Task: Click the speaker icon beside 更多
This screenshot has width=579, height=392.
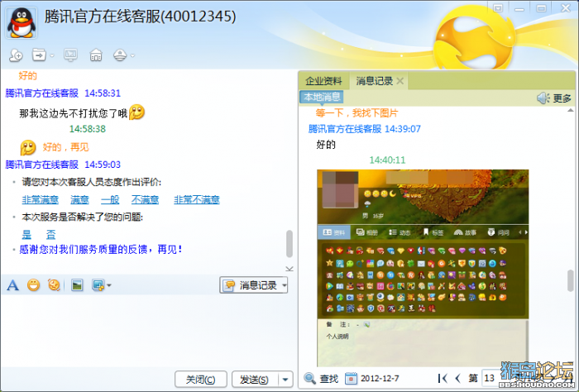Action: 543,98
